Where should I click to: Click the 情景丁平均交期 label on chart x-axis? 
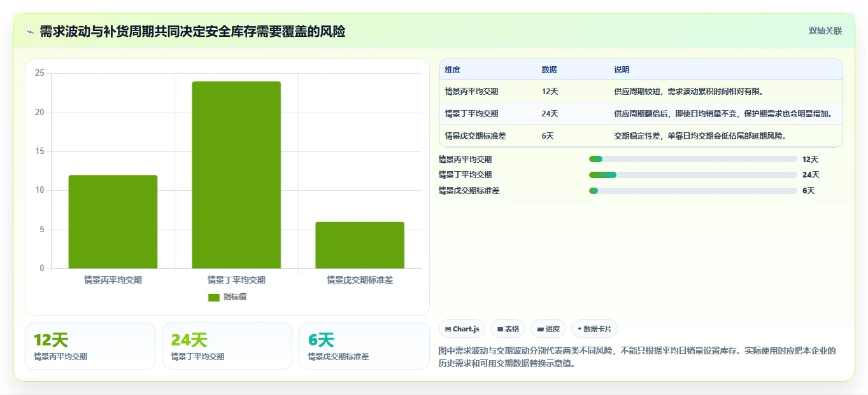click(x=236, y=280)
